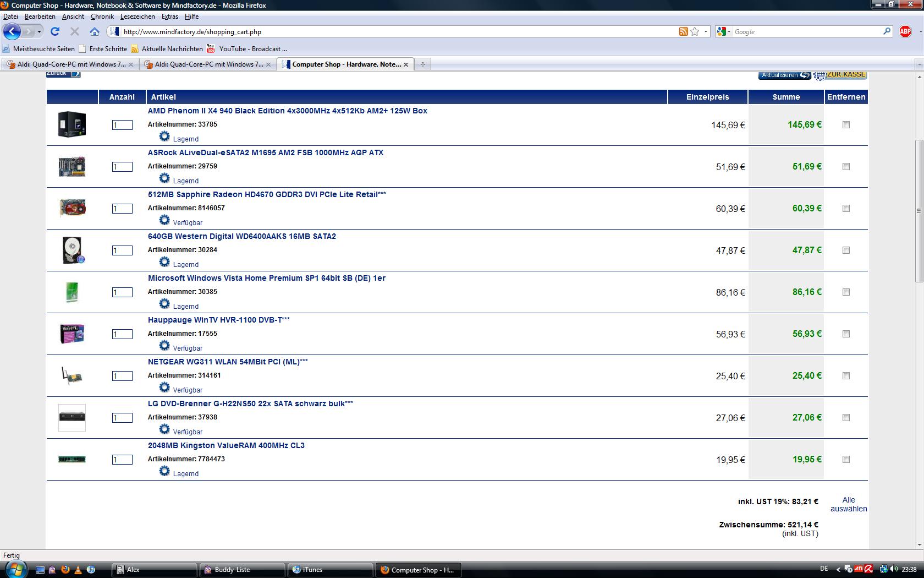
Task: Tick remove checkbox for ASRock ALiveDual
Action: [846, 167]
